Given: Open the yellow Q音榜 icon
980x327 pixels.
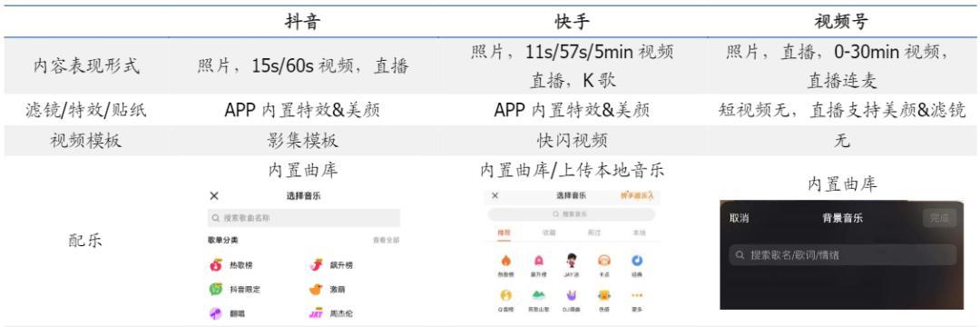Looking at the screenshot, I should click(505, 295).
